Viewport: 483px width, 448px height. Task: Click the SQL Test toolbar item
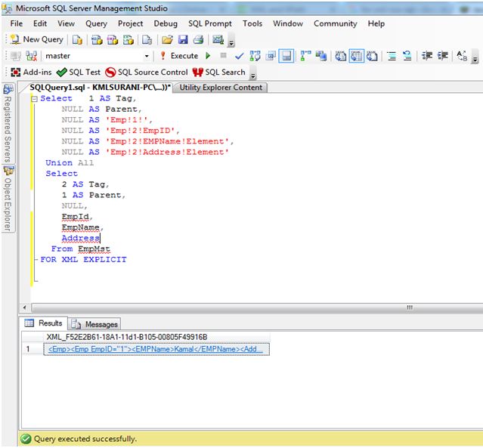click(79, 73)
